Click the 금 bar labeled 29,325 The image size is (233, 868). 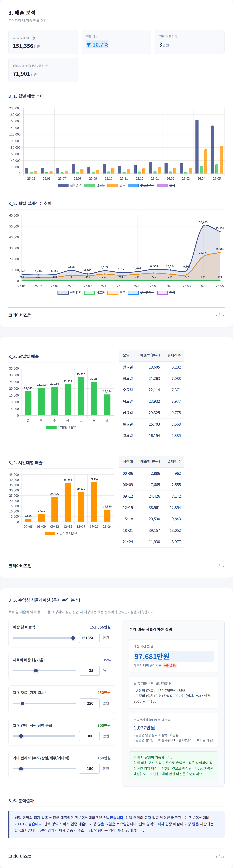tap(81, 396)
